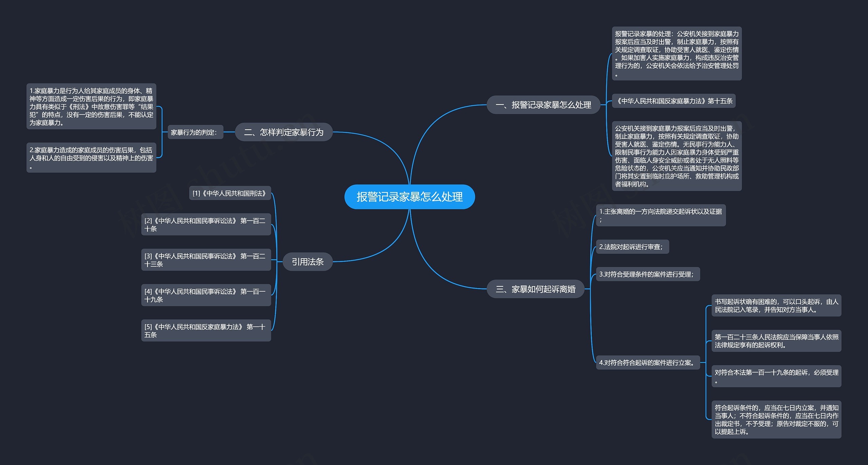Select step 3.对符合受理条件的案件进行受理;
This screenshot has height=465, width=868.
tap(648, 274)
